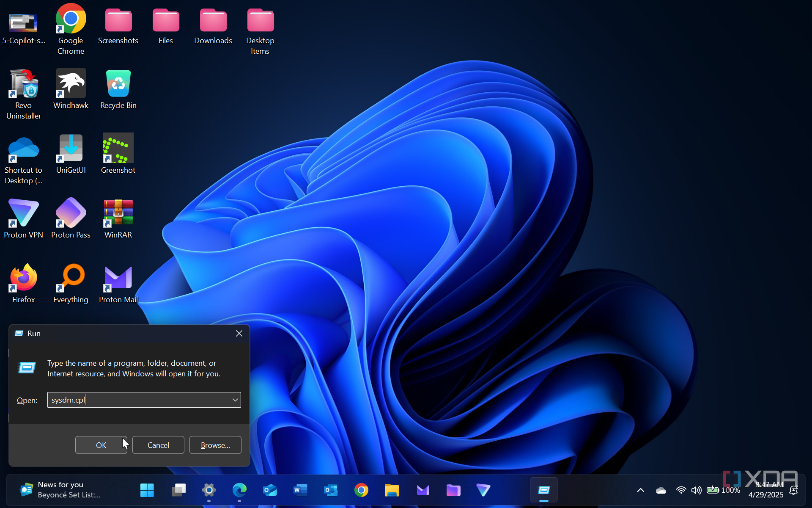812x508 pixels.
Task: Open the Wi-Fi network tray icon
Action: coord(681,490)
